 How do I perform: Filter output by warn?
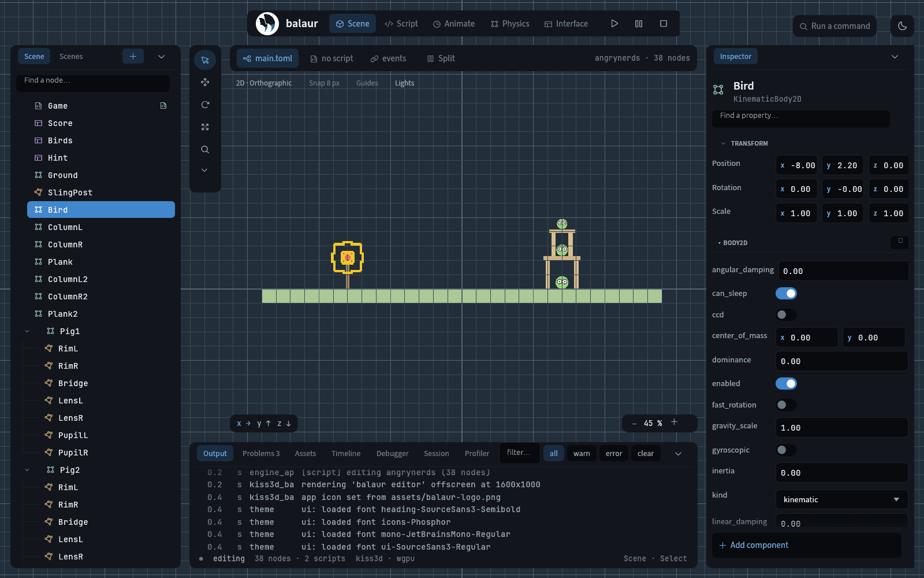tap(582, 454)
